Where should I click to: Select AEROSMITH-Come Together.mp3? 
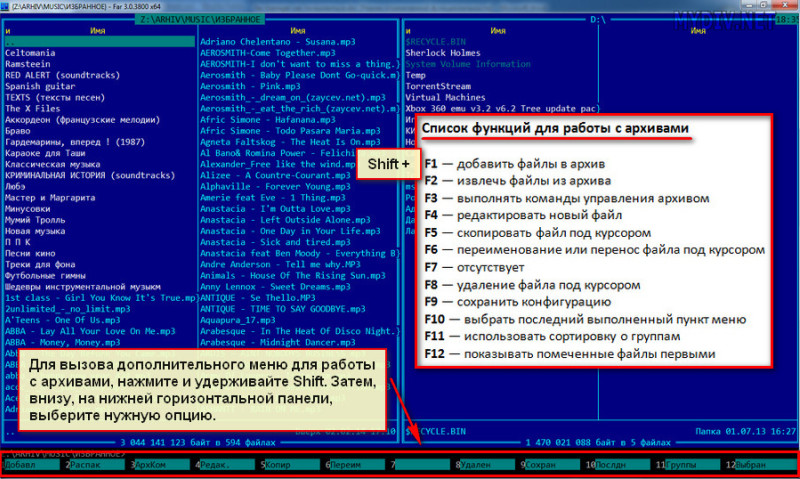click(268, 53)
